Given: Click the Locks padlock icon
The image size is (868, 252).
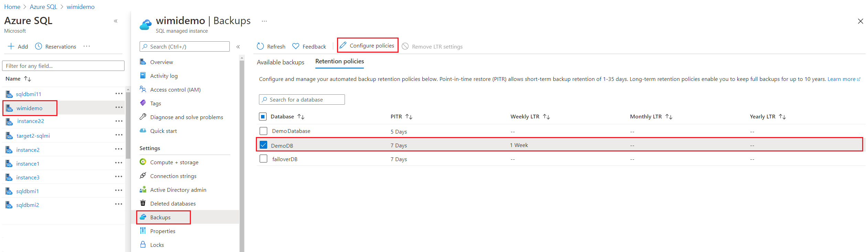Looking at the screenshot, I should (x=143, y=244).
